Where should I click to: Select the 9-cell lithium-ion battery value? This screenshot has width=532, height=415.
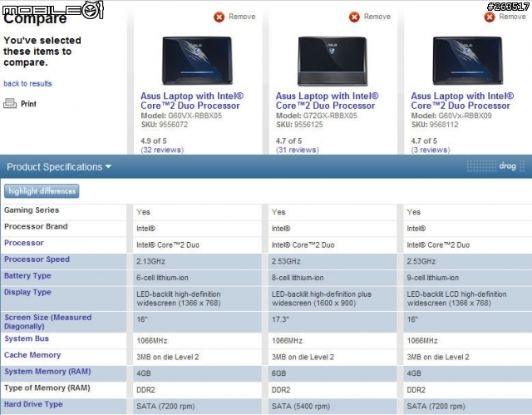point(432,278)
